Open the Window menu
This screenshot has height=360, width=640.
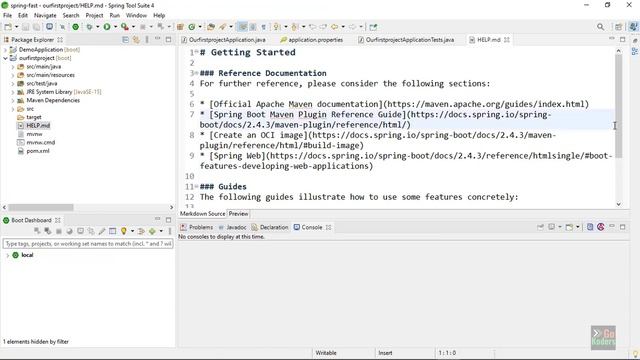[x=136, y=16]
